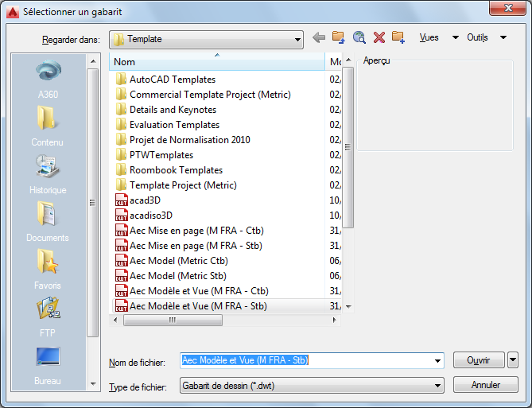This screenshot has width=532, height=408.
Task: Click the file list scroll down arrow
Action: coord(348,306)
